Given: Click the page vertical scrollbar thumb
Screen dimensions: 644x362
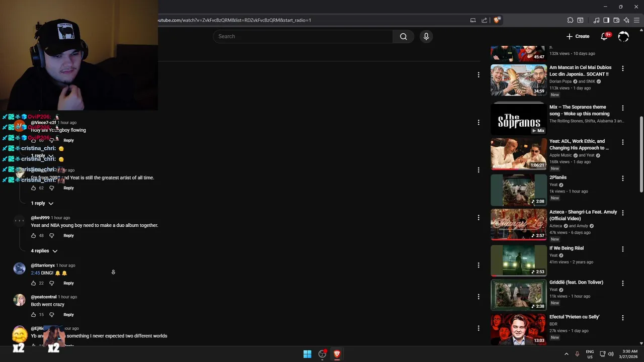Looking at the screenshot, I should point(641,154).
